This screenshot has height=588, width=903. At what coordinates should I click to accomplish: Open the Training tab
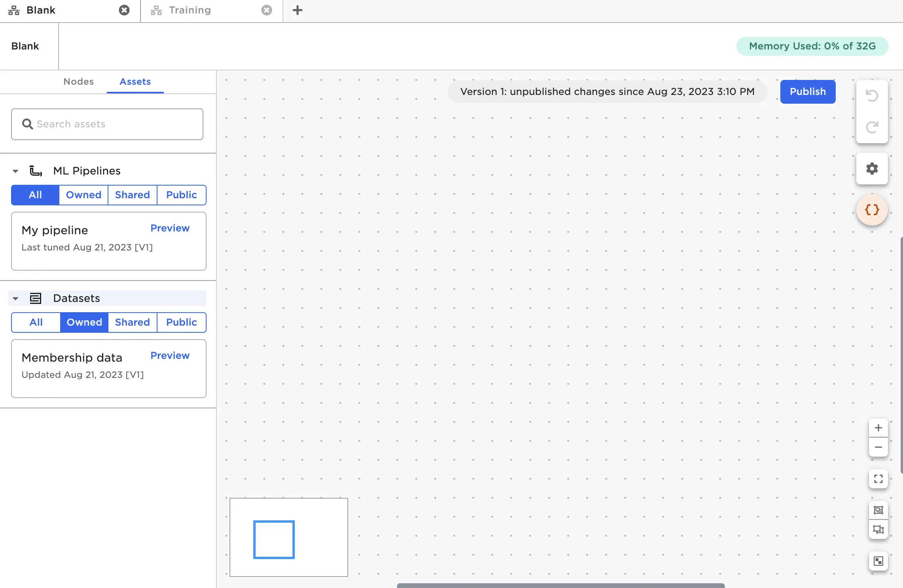190,10
